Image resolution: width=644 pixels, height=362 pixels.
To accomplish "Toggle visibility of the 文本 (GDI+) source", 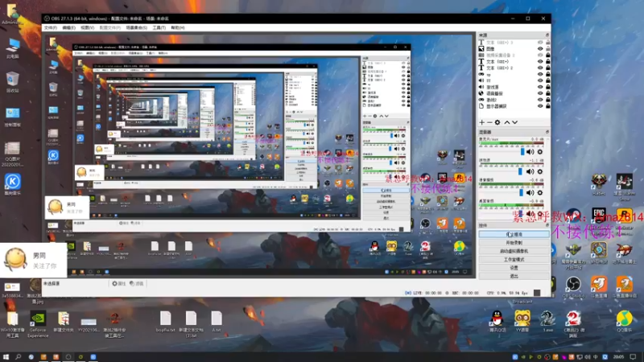I will [540, 62].
